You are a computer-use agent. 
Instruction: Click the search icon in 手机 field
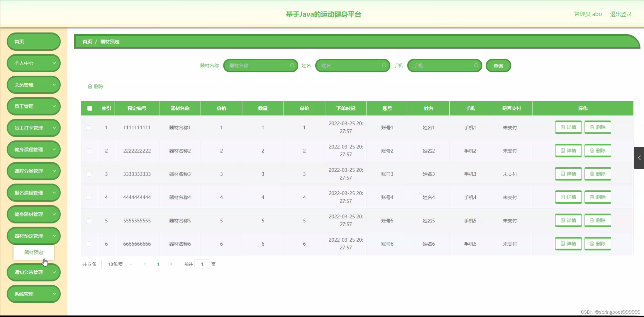click(x=476, y=66)
